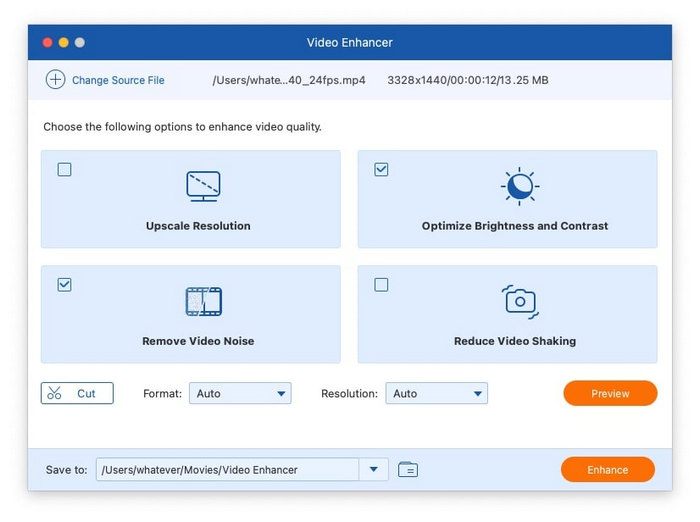
Task: Uncheck the Optimize Brightness and Contrast checkbox
Action: click(381, 170)
